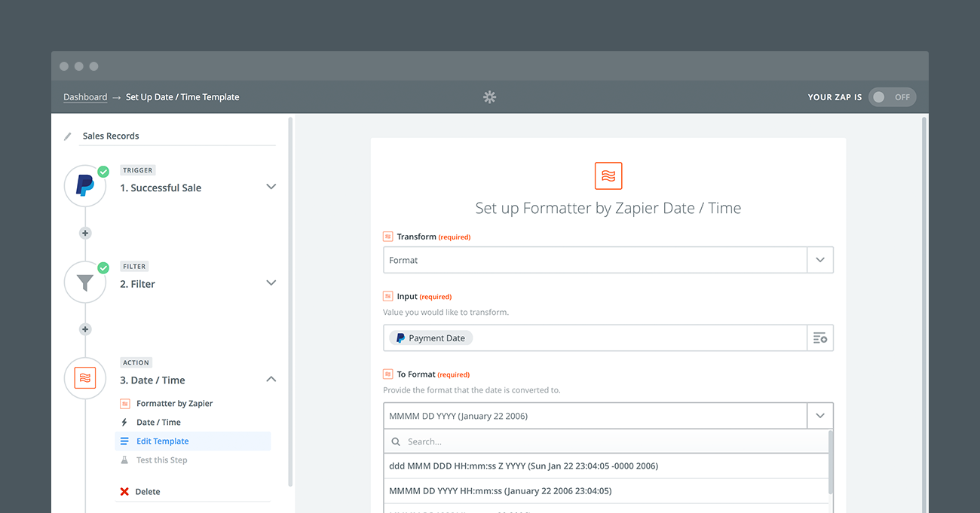Choose the MMMM DD YYYY HH:mm:ss option

tap(606, 491)
